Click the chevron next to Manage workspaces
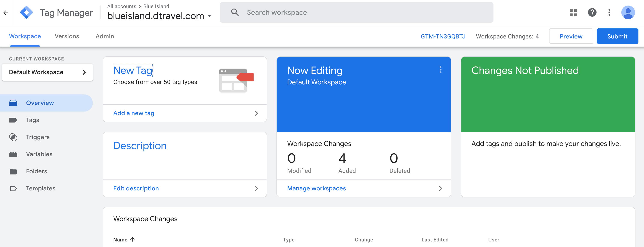Viewport: 644px width, 247px height. (x=440, y=188)
